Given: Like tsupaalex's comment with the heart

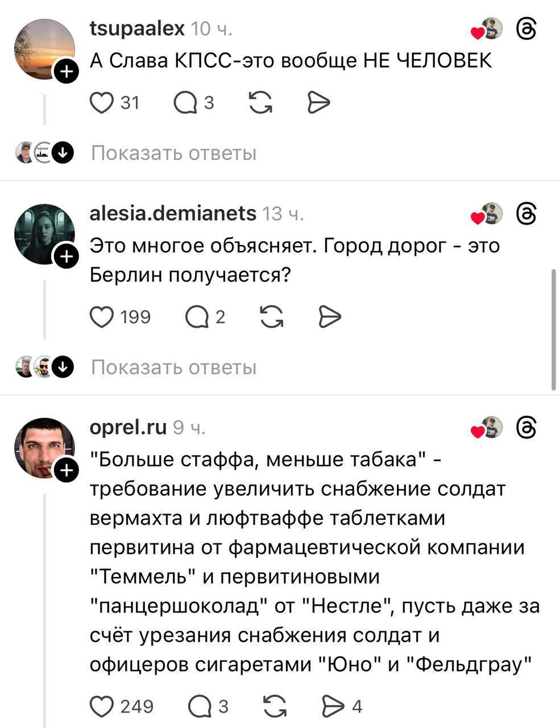Looking at the screenshot, I should click(102, 103).
